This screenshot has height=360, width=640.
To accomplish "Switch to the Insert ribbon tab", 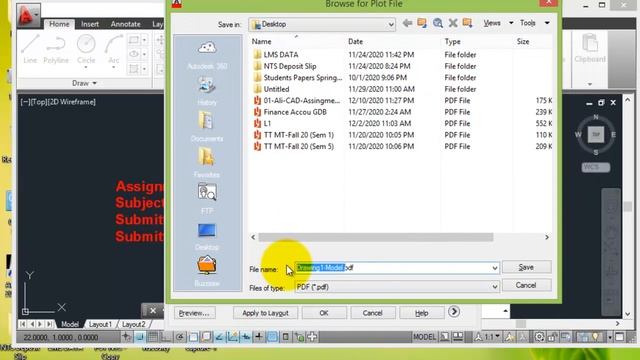I will click(89, 24).
